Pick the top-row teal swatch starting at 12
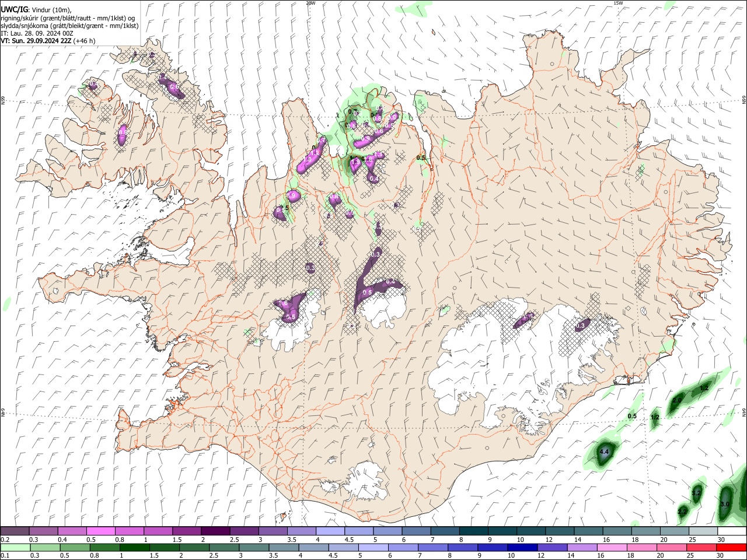The image size is (747, 560). tap(560, 531)
